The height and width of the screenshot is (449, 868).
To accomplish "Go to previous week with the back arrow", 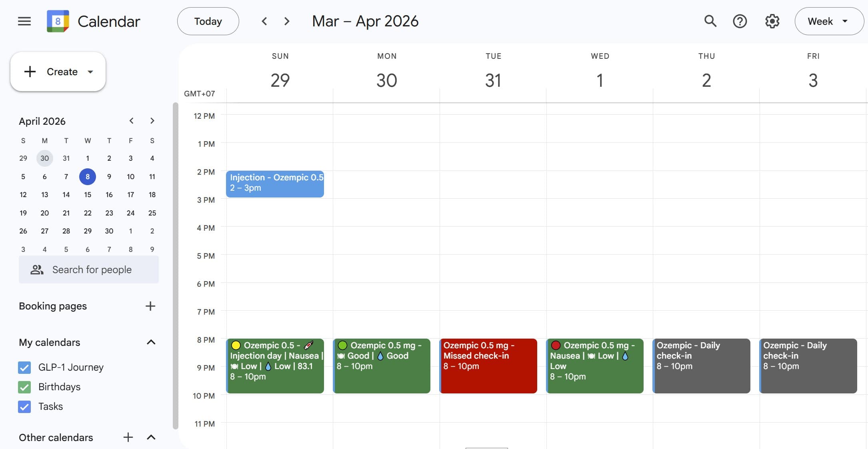I will pyautogui.click(x=264, y=21).
